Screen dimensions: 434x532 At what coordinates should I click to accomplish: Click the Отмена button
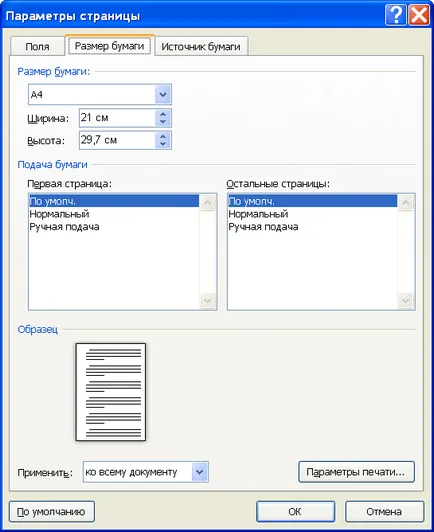(x=384, y=511)
